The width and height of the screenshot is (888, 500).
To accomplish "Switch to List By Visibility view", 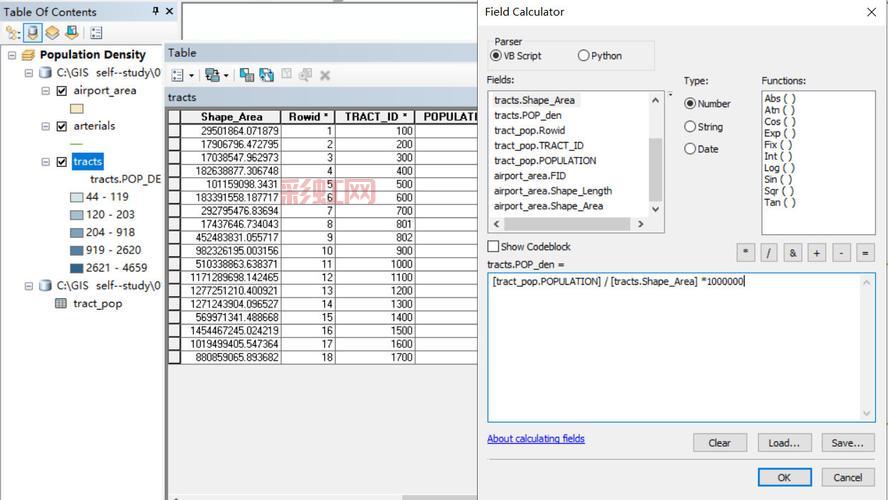I will coord(52,33).
